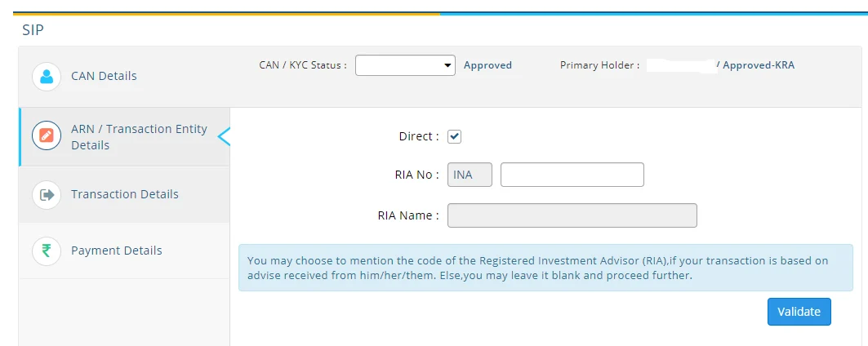Viewport: 868px width, 346px height.
Task: Focus the RIA No number input field
Action: click(572, 175)
